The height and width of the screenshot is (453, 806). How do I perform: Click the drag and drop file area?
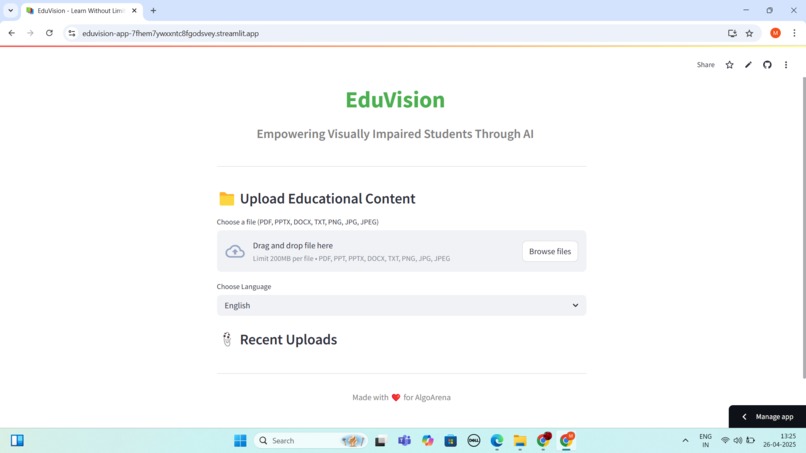pyautogui.click(x=401, y=251)
